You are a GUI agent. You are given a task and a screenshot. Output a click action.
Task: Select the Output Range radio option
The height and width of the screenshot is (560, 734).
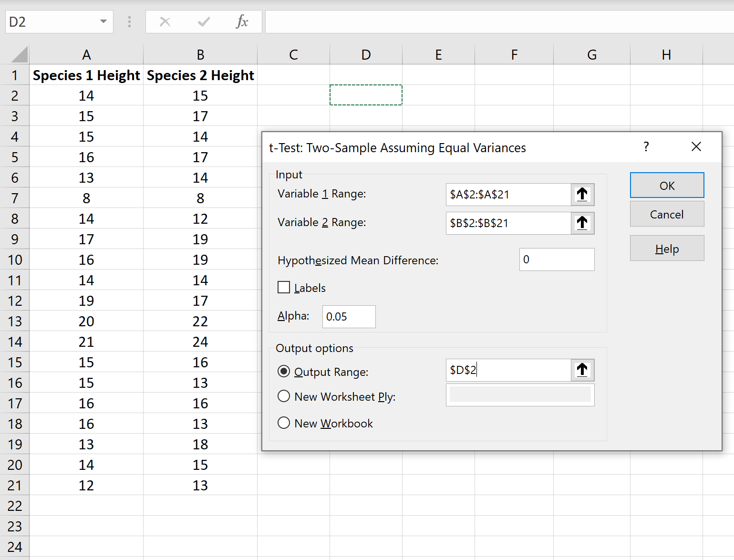pyautogui.click(x=284, y=371)
